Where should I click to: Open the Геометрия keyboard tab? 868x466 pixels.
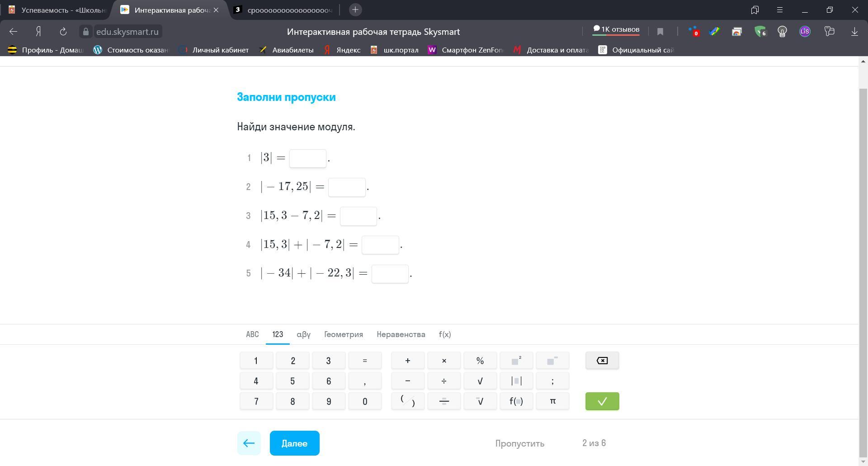(x=344, y=334)
